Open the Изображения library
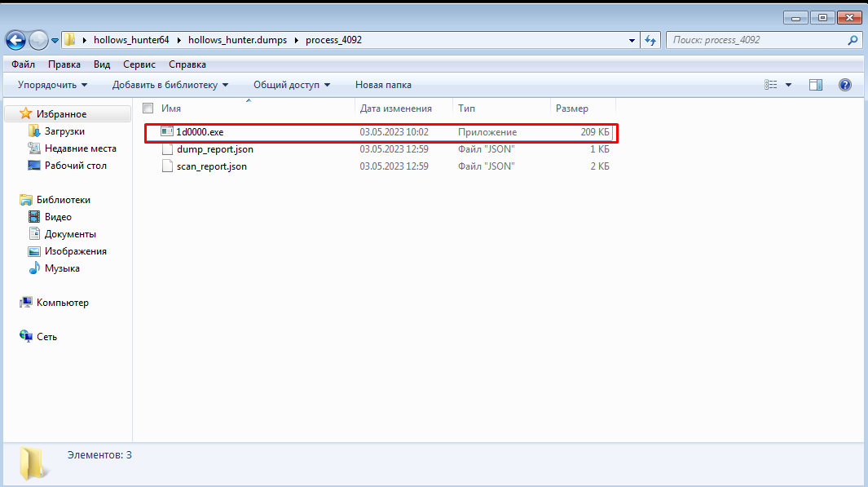Screen dimensions: 868x487 [x=75, y=251]
